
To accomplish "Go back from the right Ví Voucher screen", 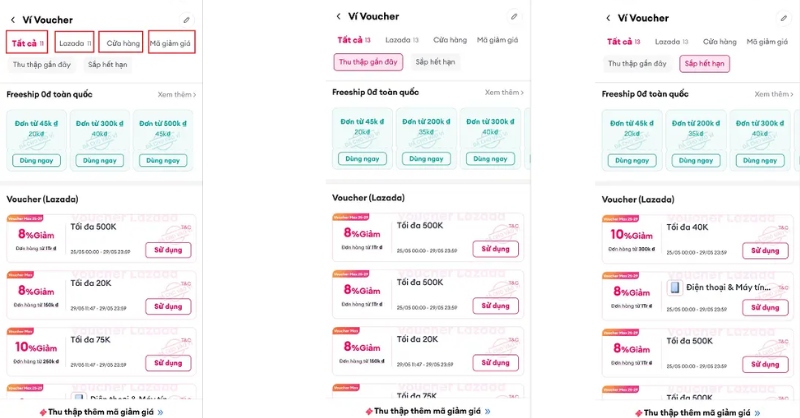I will click(x=609, y=19).
